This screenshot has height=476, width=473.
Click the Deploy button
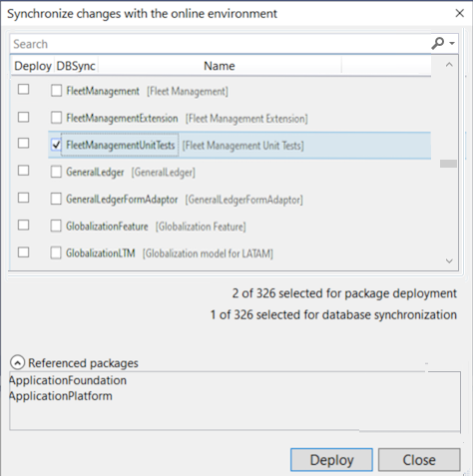pyautogui.click(x=331, y=460)
